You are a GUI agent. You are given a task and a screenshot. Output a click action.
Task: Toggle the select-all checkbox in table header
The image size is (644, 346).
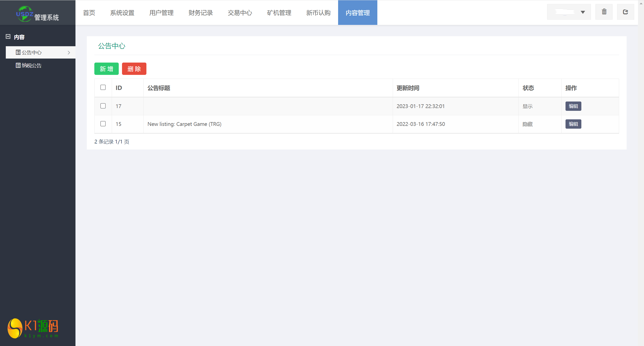coord(103,87)
